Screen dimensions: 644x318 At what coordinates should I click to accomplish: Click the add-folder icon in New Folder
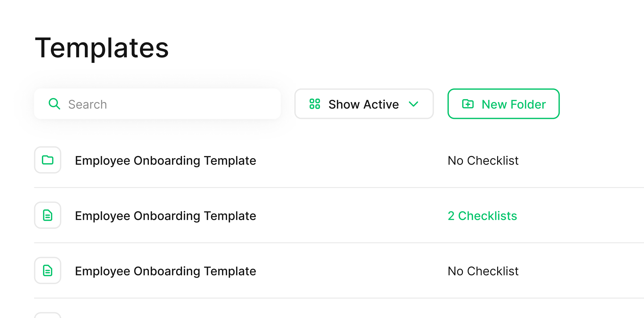click(468, 104)
